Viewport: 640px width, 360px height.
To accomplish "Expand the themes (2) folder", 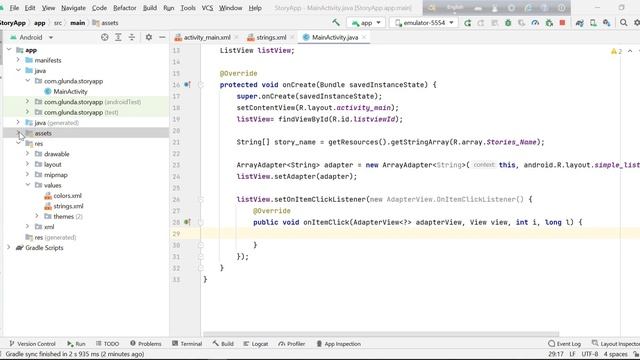I will coord(37,216).
